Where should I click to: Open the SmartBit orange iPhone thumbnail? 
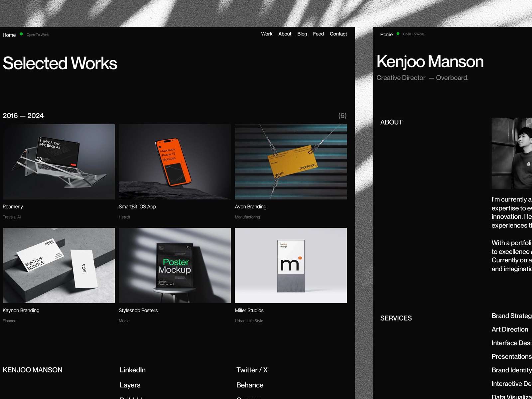coord(175,162)
